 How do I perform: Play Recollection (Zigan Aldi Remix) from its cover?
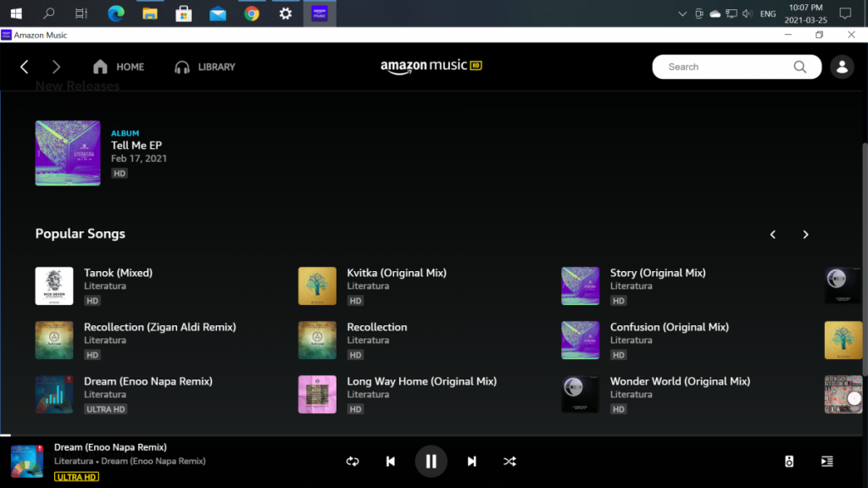pos(54,341)
